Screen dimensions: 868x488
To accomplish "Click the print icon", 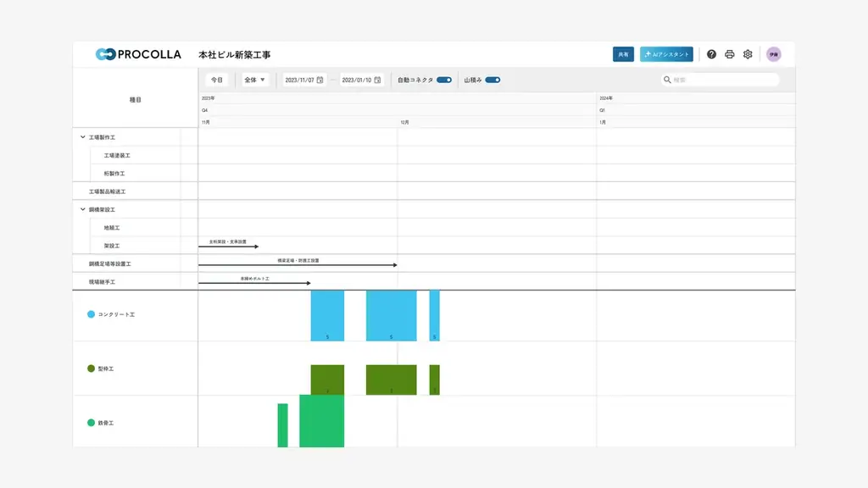I will [729, 54].
